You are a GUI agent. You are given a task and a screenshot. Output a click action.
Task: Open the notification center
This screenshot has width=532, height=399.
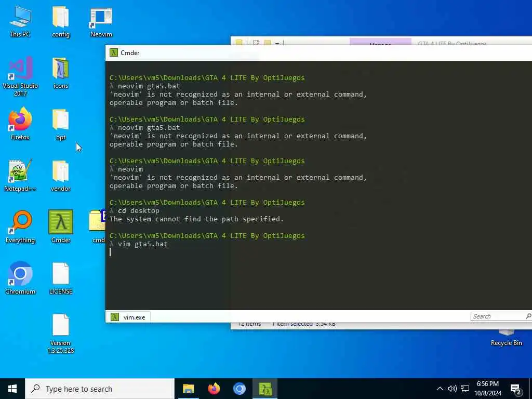[x=516, y=389]
